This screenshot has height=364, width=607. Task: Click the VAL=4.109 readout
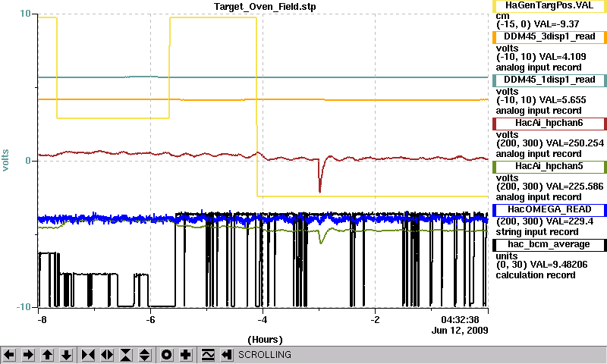point(562,57)
